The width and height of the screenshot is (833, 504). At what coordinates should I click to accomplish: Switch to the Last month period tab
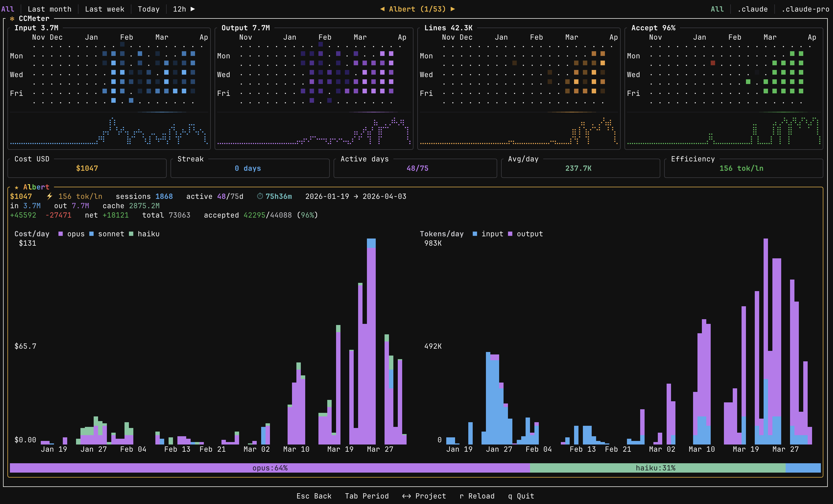point(50,9)
